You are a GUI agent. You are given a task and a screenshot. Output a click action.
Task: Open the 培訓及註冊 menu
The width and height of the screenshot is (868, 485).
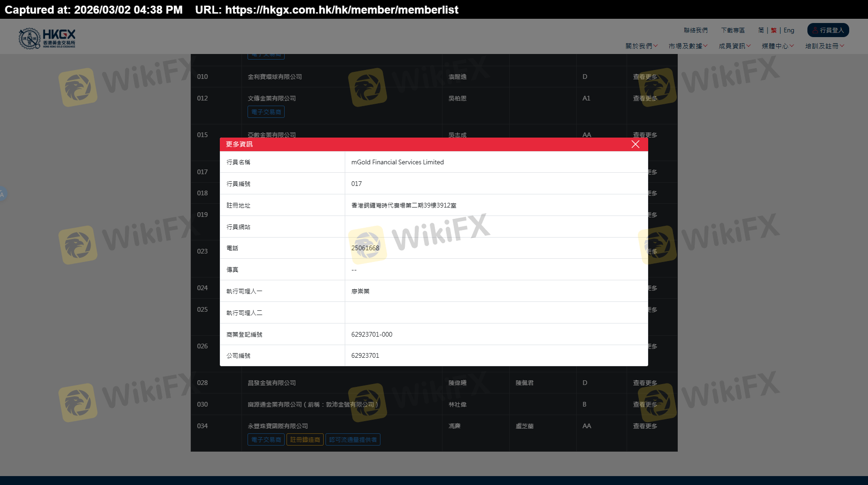click(x=824, y=46)
